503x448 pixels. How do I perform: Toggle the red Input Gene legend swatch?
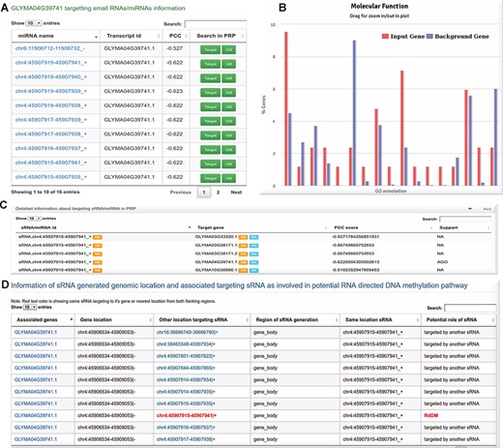point(385,36)
